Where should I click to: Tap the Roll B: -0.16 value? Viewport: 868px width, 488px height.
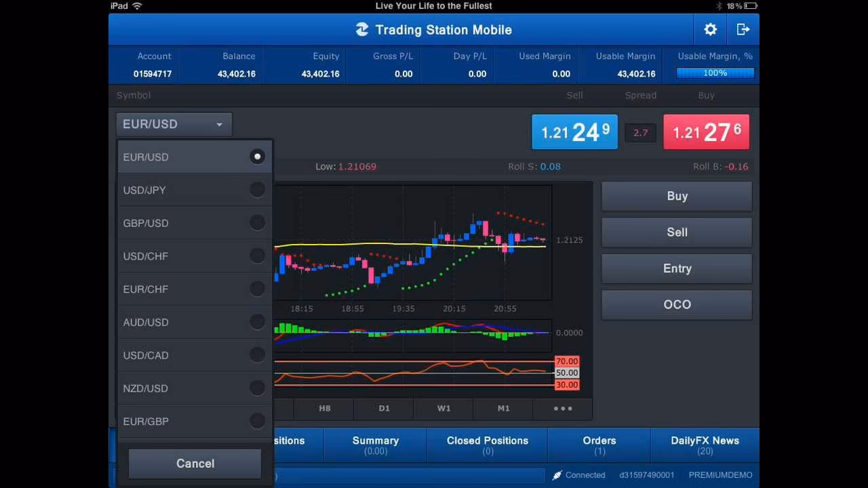coord(721,167)
